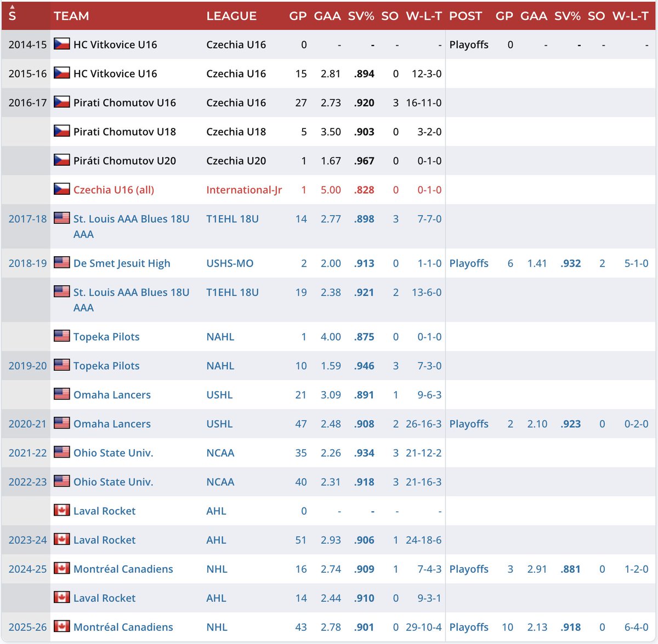This screenshot has width=658, height=644.
Task: Open USHL league link for 2020-21
Action: (219, 424)
